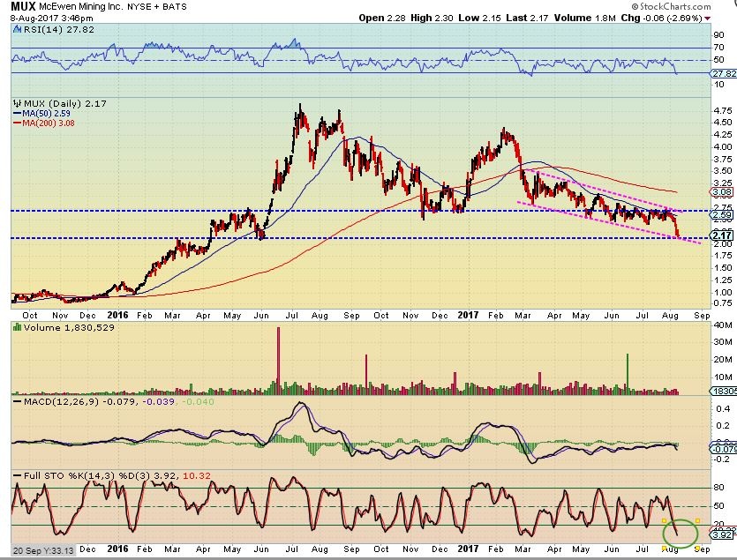Click the top-left yellow handle of green ellipse
The image size is (737, 560).
[663, 520]
